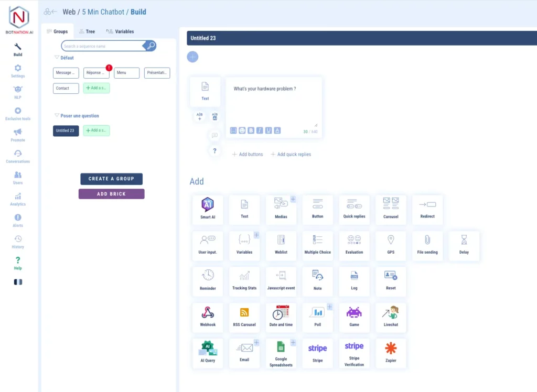Insert a Delay block

pyautogui.click(x=464, y=245)
